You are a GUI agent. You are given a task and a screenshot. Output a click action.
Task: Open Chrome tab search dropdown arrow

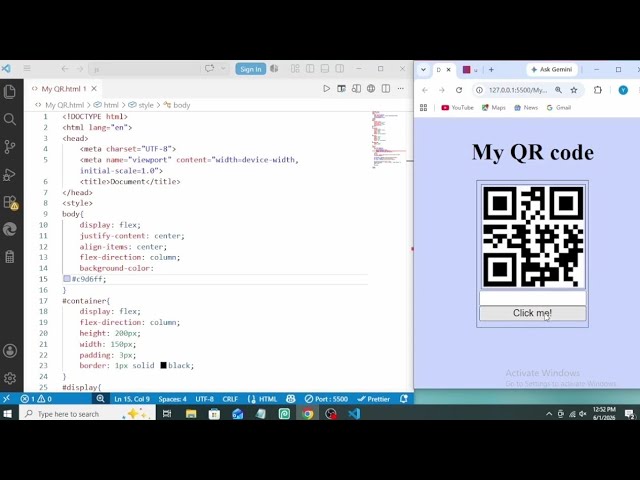(423, 70)
